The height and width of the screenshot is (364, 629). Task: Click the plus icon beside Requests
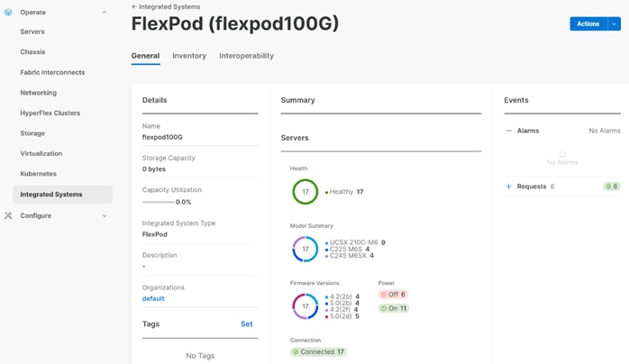click(508, 187)
